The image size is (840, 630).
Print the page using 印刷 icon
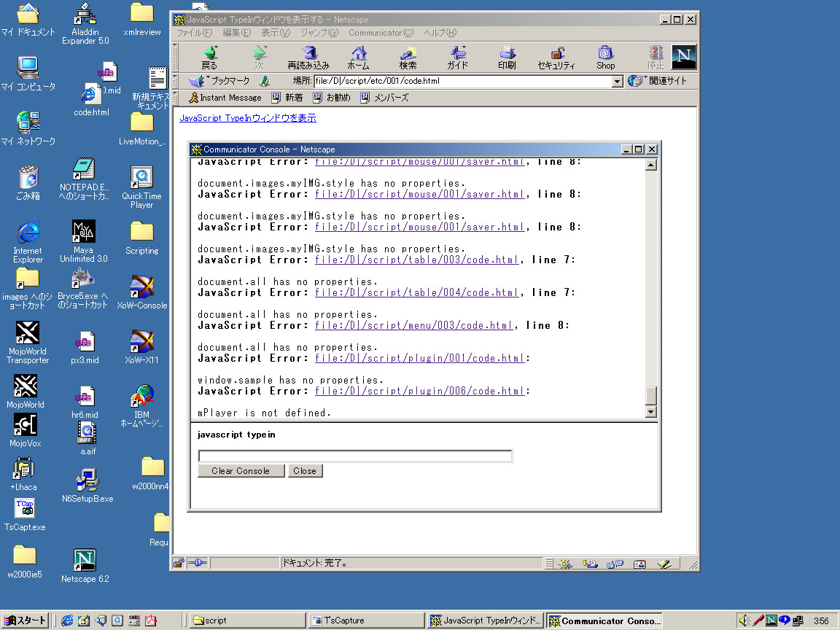point(507,58)
